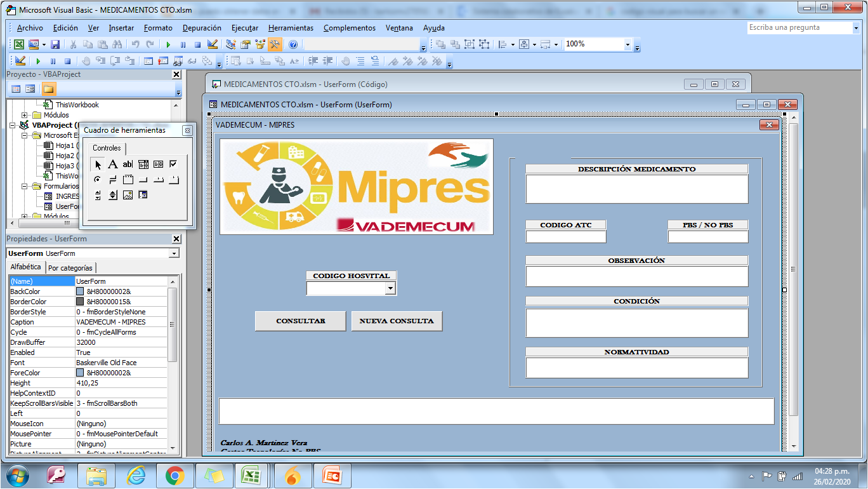868x489 pixels.
Task: Collapse the Microsoft Excel Objetos folder
Action: point(25,135)
